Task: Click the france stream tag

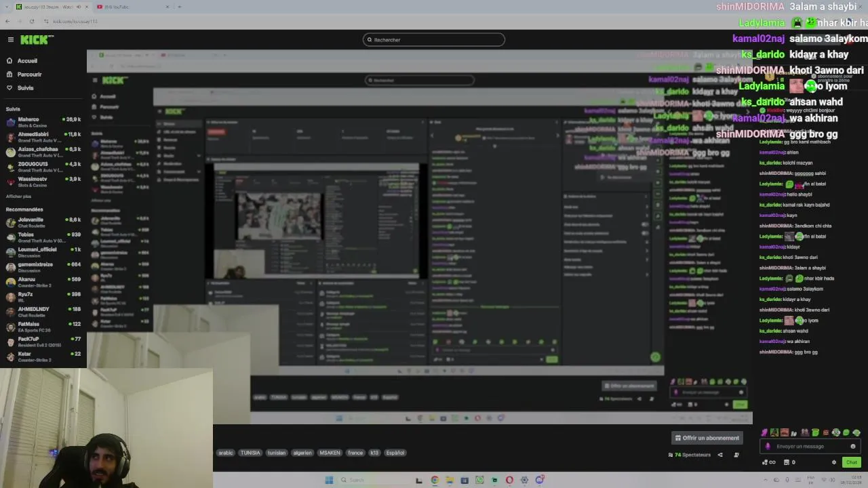Action: pyautogui.click(x=355, y=453)
